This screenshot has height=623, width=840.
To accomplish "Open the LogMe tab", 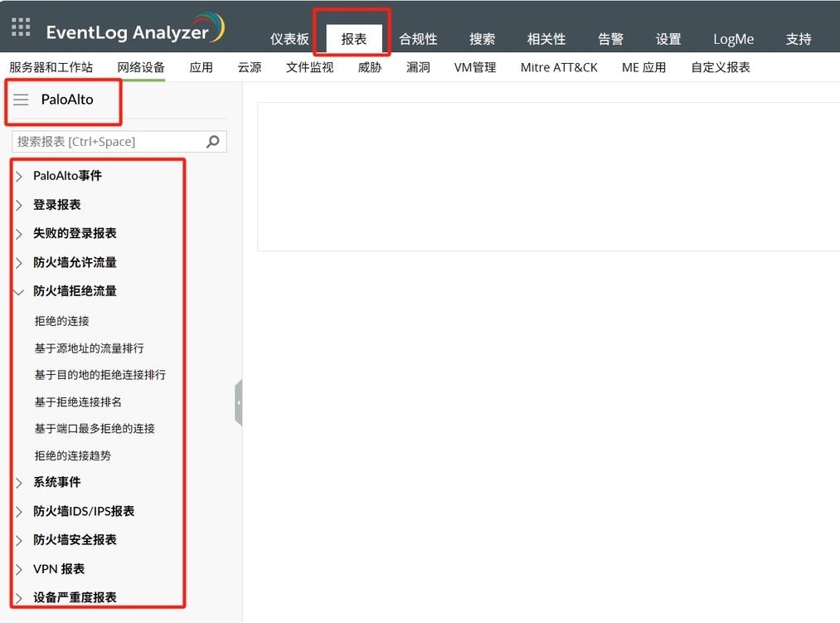I will click(x=733, y=39).
